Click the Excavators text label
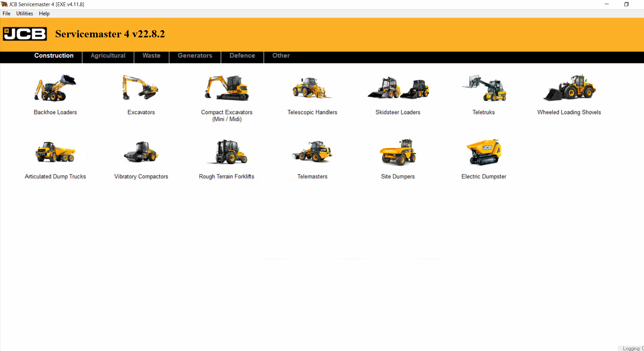This screenshot has height=351, width=644. click(x=141, y=112)
